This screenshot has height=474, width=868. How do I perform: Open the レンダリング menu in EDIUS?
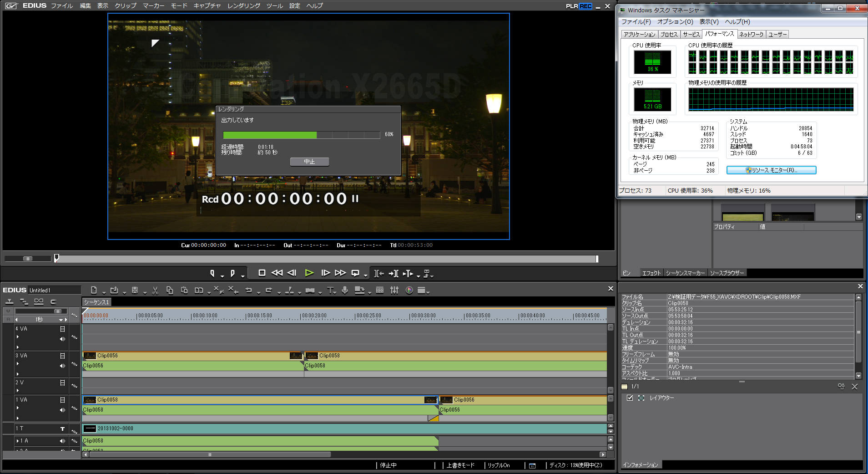[x=244, y=6]
